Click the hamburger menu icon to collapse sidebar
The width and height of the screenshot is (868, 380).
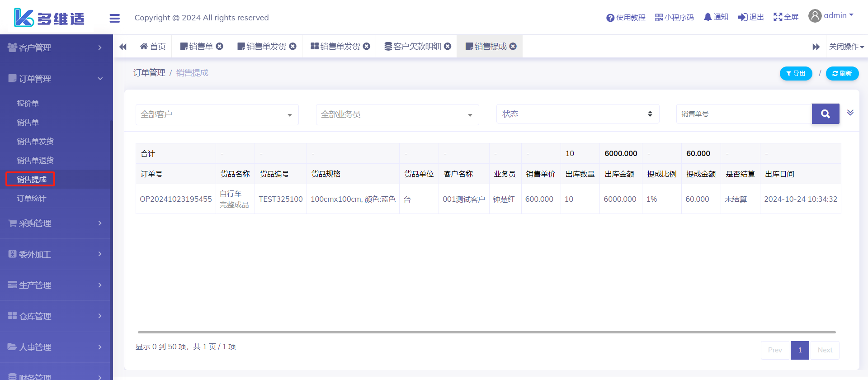[x=114, y=18]
